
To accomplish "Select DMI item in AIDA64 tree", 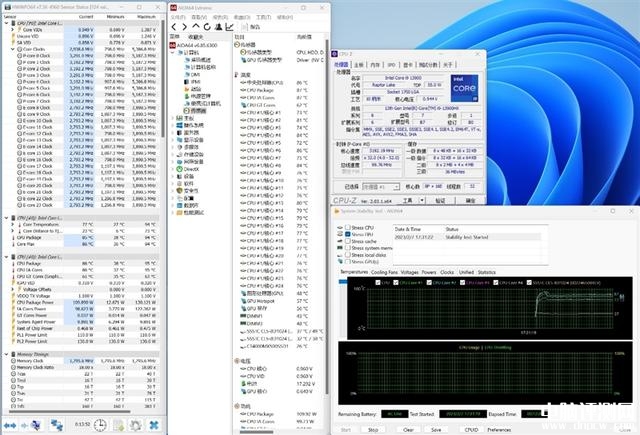I will point(191,74).
